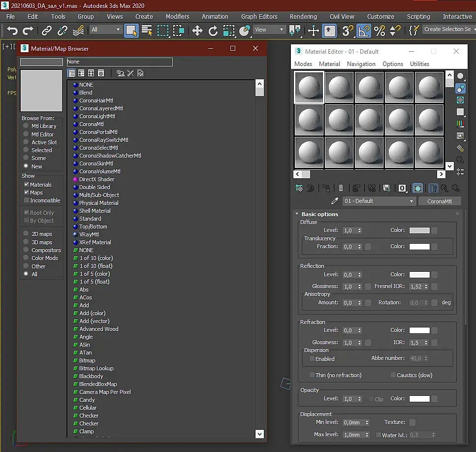Screen dimensions: 476x452
Task: Click the CoronaMtl material type button
Action: pyautogui.click(x=439, y=201)
